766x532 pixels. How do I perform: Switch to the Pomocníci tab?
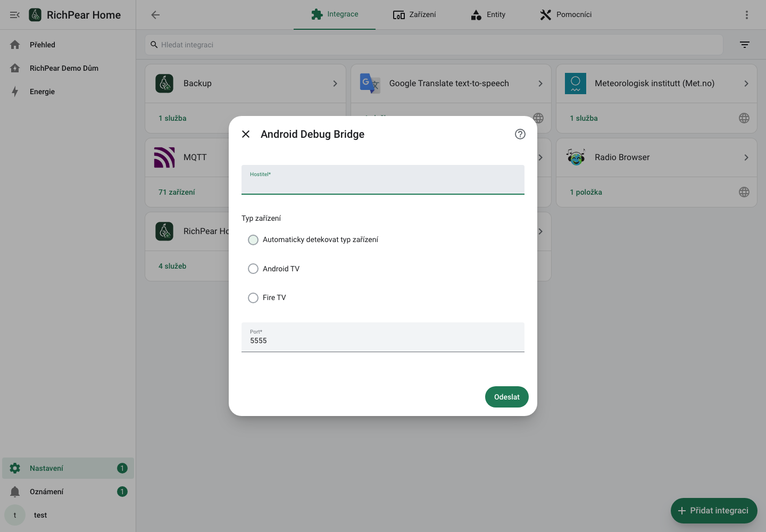[565, 14]
